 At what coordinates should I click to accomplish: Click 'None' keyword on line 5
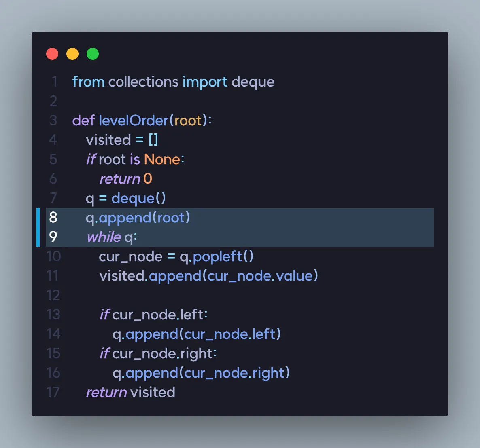[x=162, y=159]
